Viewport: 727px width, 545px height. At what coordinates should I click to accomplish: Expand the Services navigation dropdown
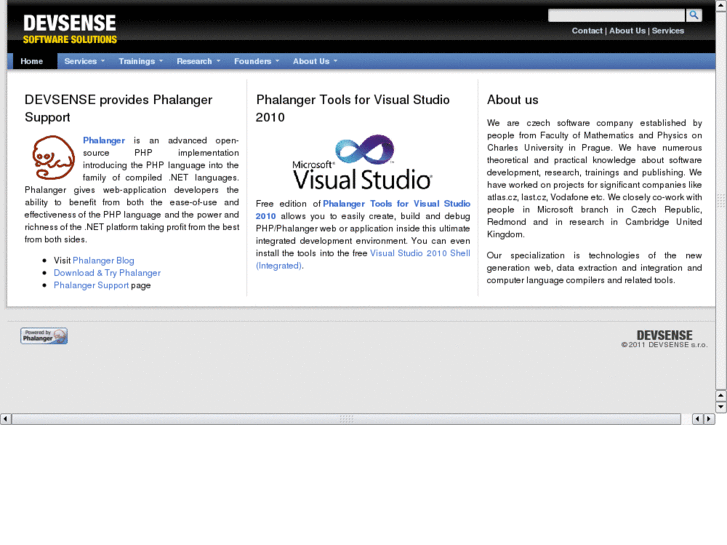(84, 61)
